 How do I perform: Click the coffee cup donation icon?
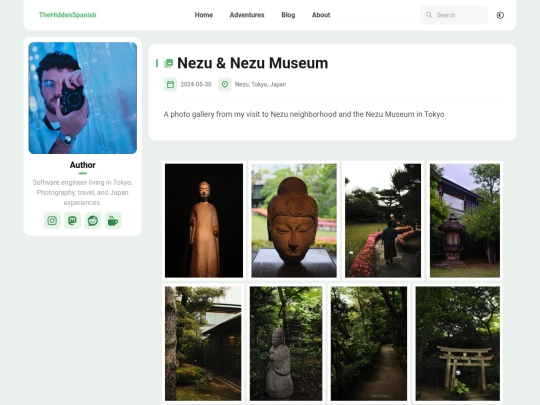113,220
